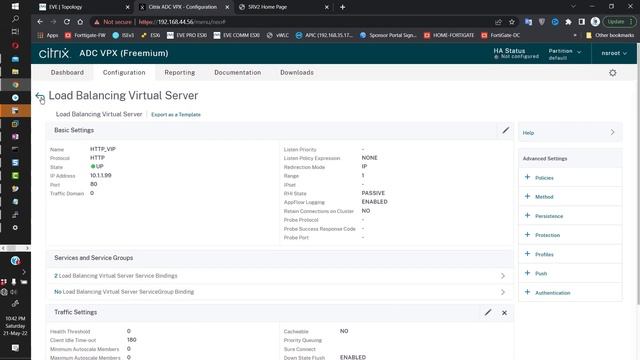The height and width of the screenshot is (360, 640).
Task: Open the notification center icon in taskbar
Action: [15, 348]
